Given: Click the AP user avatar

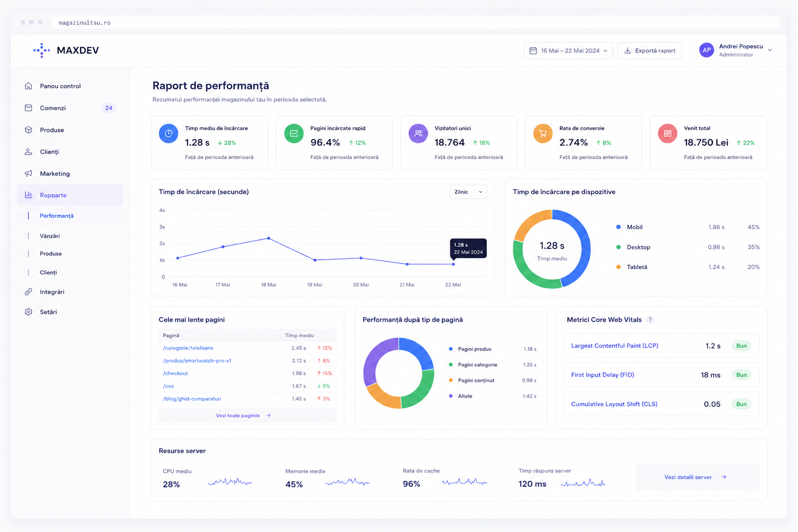Looking at the screenshot, I should tap(707, 50).
